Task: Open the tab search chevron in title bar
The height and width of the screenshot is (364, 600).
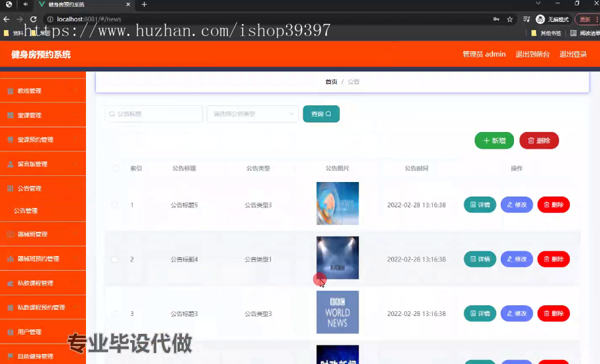Action: click(x=538, y=3)
